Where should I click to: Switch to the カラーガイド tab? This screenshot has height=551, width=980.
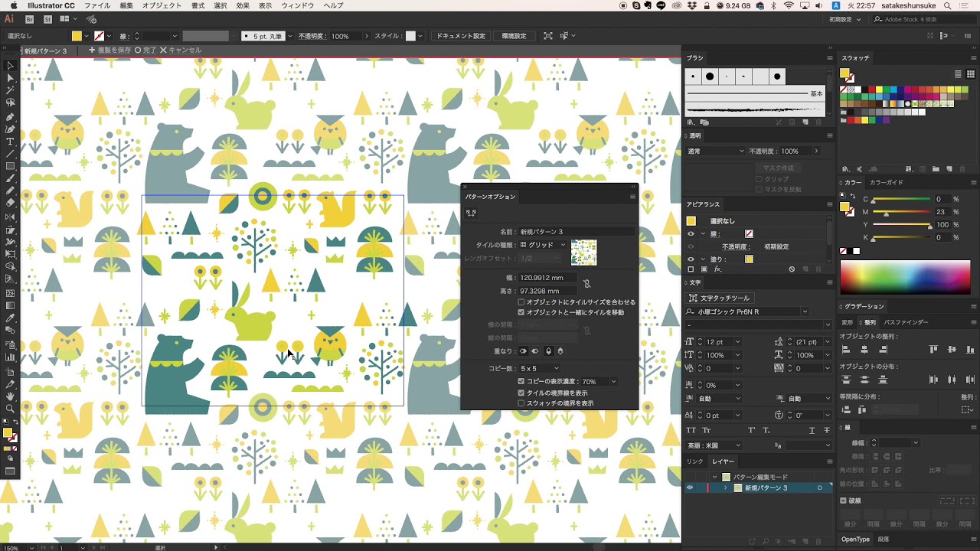click(886, 183)
